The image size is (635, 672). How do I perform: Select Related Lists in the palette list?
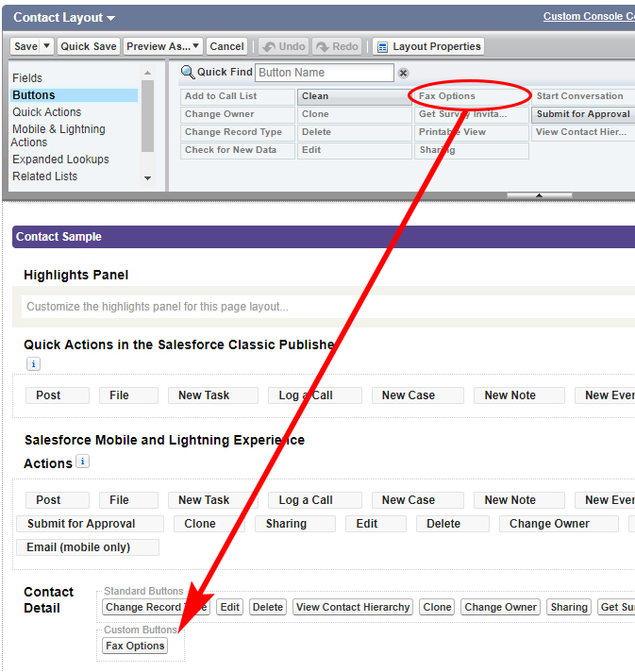click(44, 176)
